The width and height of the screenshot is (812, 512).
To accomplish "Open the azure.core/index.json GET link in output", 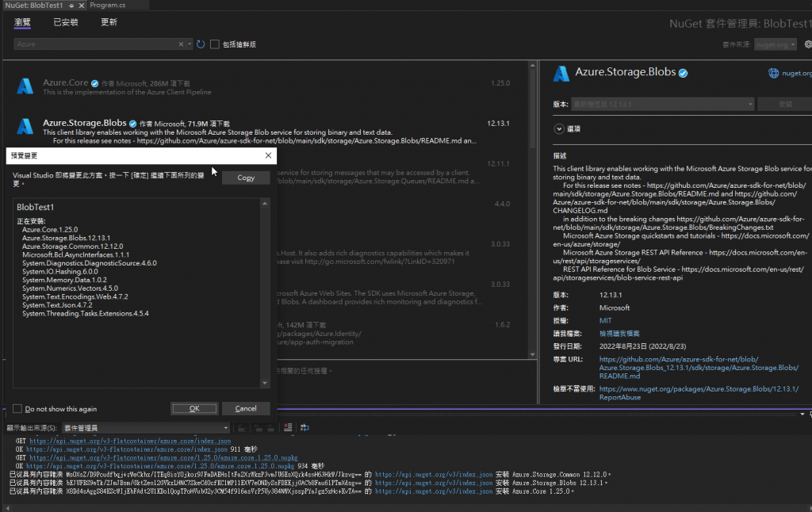I will [x=130, y=441].
